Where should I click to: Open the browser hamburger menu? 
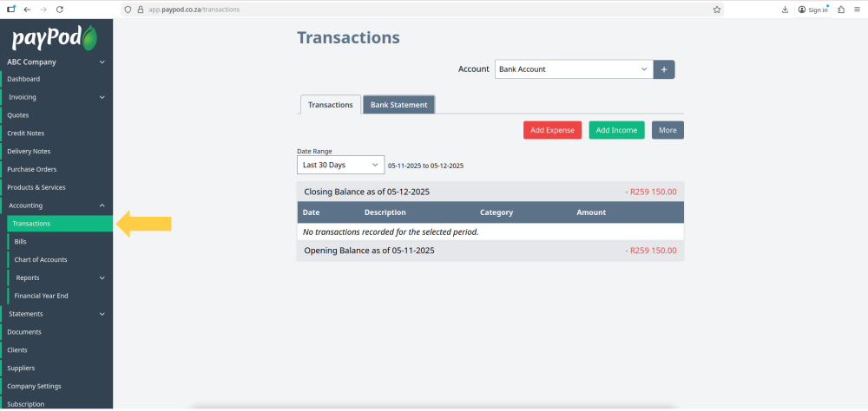click(857, 10)
